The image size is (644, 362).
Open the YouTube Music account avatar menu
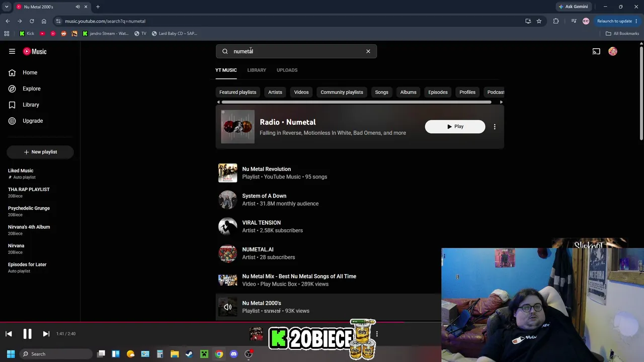[x=613, y=51]
